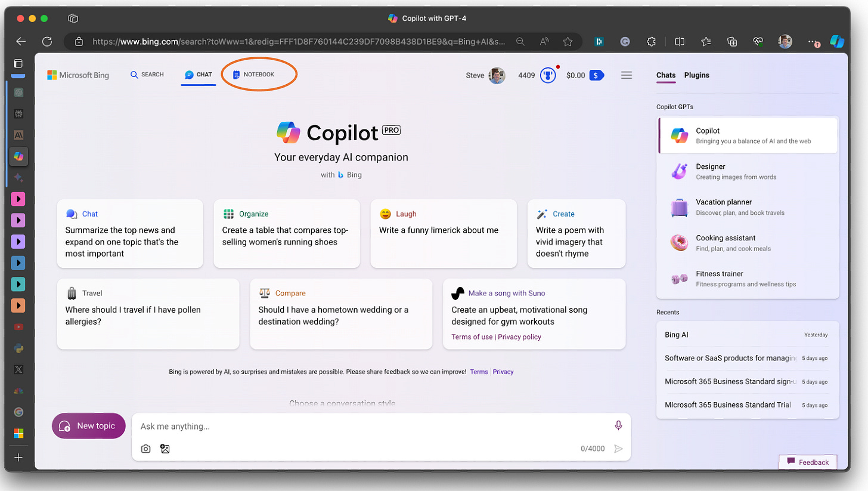This screenshot has width=868, height=491.
Task: Select the Copilot tab in vertical tab bar
Action: point(18,156)
